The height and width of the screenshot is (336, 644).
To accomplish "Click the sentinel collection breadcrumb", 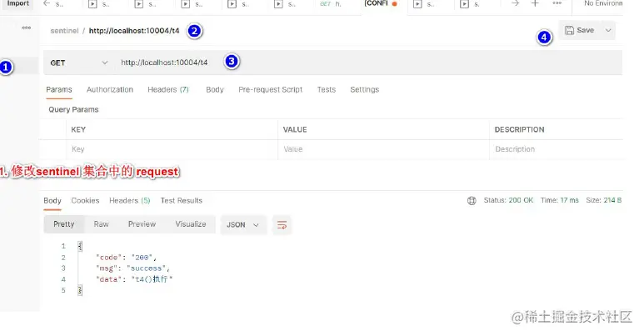I will [64, 31].
